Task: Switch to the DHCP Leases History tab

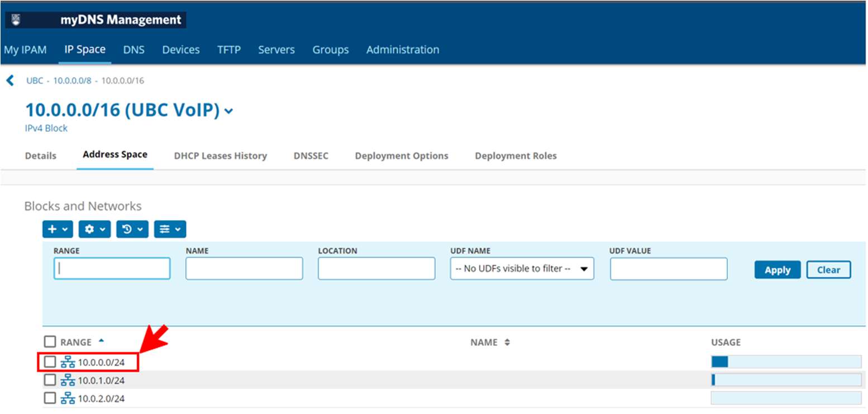Action: 220,156
